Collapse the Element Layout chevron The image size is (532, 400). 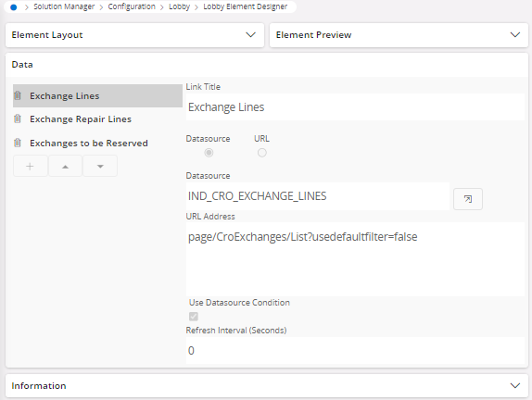click(x=250, y=35)
